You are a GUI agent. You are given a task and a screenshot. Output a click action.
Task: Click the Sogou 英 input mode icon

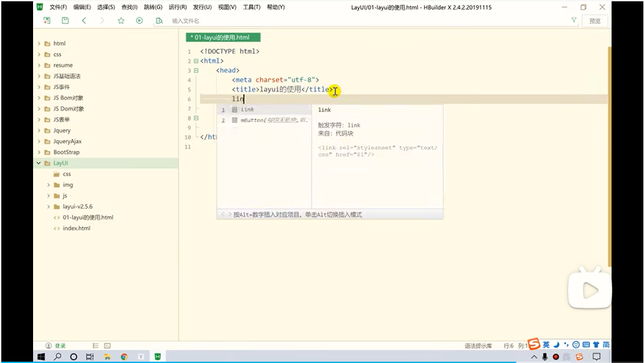546,345
